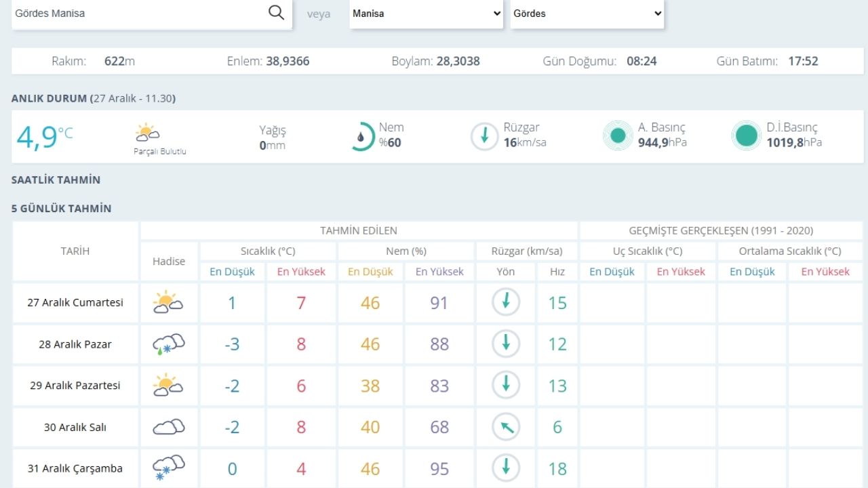
Task: Select the 29 Aralık Pazartesi row date
Action: coord(75,385)
